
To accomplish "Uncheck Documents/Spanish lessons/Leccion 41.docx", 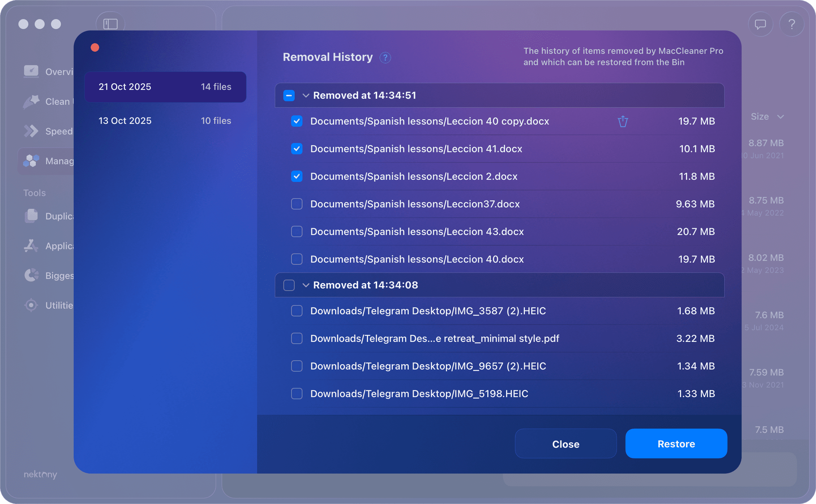I will [x=296, y=149].
